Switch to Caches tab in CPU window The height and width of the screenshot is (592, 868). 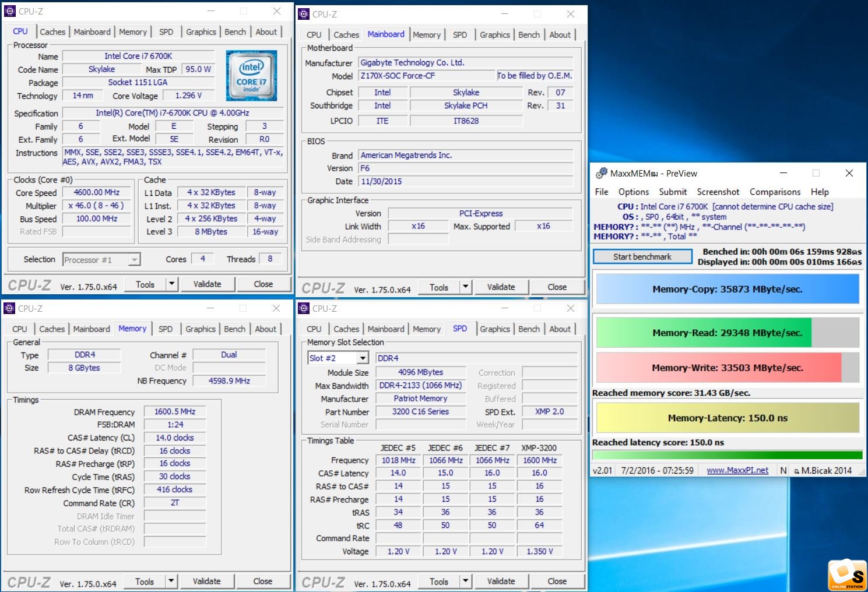(52, 32)
